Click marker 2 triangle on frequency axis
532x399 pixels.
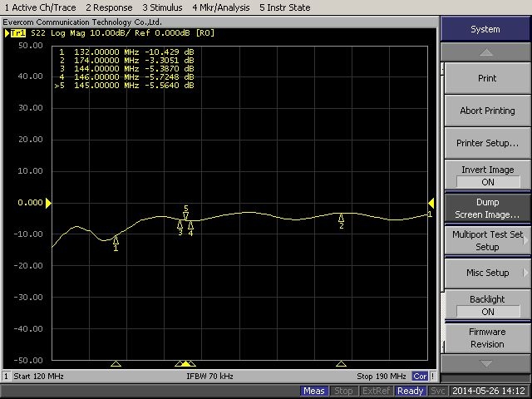pyautogui.click(x=341, y=364)
